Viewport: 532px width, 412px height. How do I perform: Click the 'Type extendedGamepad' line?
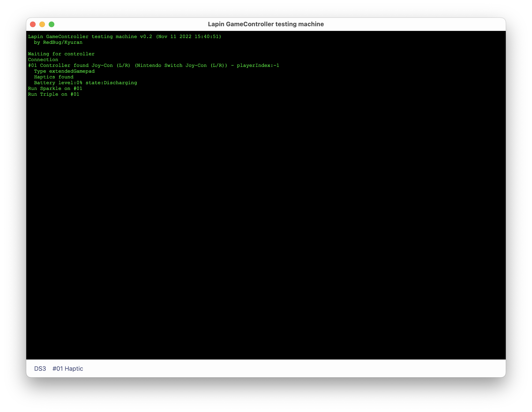pyautogui.click(x=64, y=71)
